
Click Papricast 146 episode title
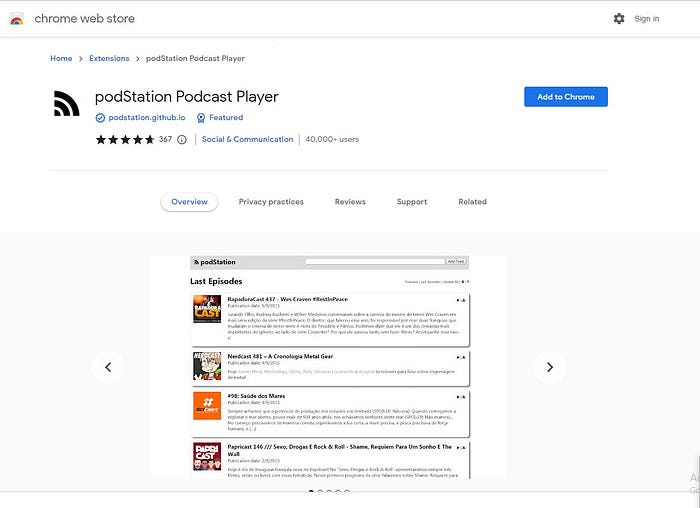(339, 450)
